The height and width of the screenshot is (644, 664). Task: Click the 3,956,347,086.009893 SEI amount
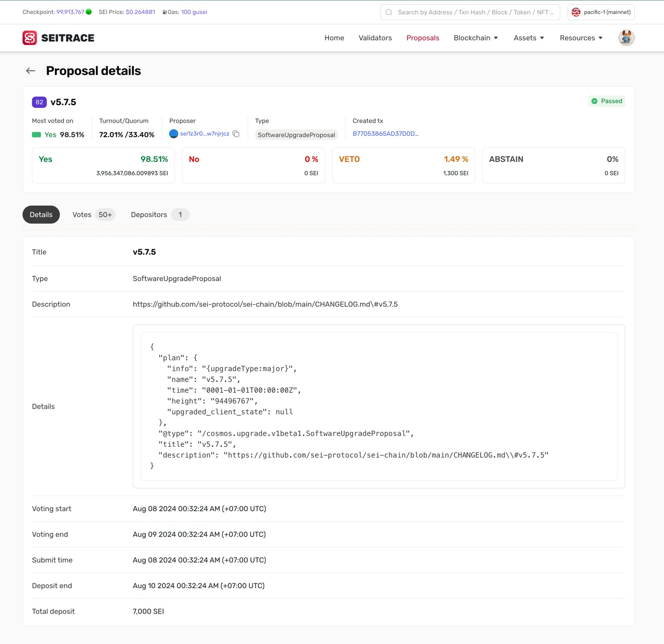point(132,173)
